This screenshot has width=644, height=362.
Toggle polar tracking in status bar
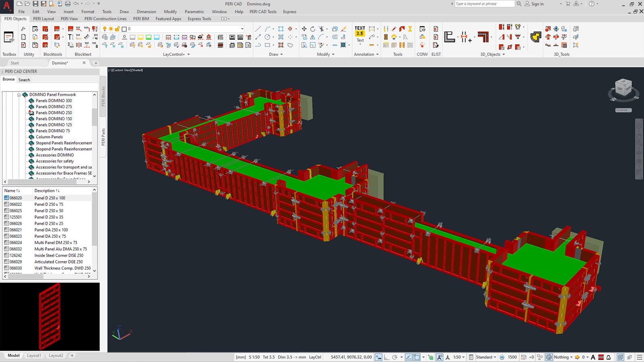coord(395,357)
